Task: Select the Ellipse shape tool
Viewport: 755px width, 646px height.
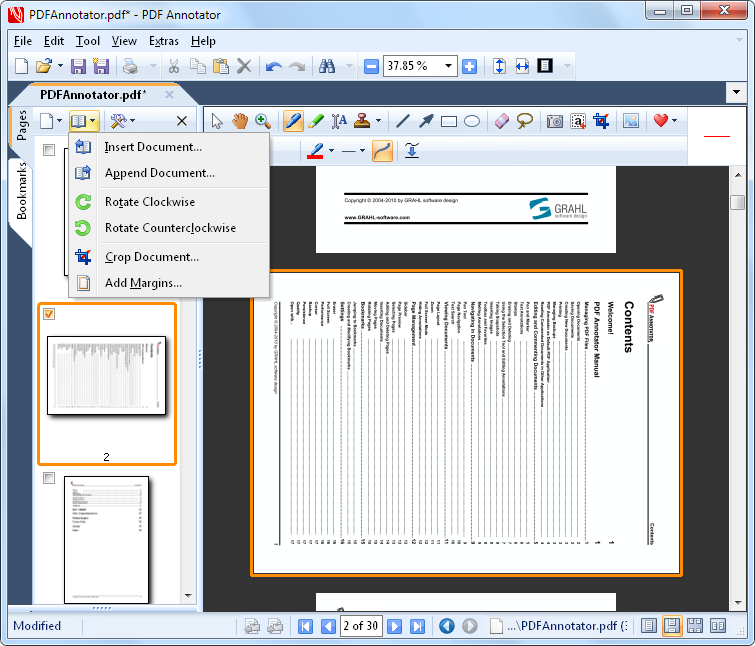Action: [472, 121]
